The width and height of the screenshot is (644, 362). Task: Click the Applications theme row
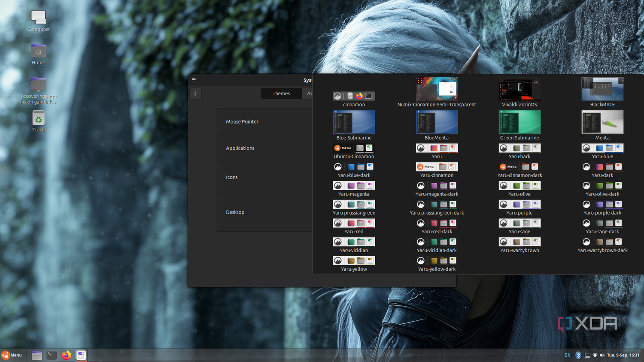point(264,148)
